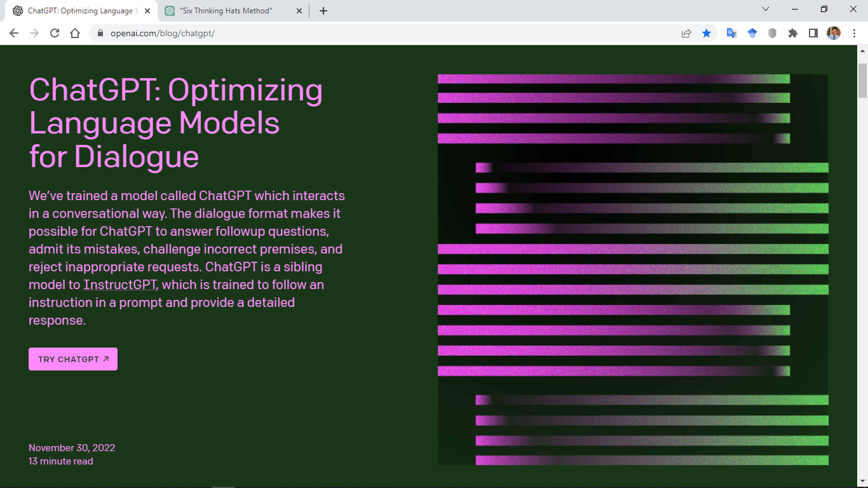Screen dimensions: 868x488
Task: Share this page using the share icon
Action: (x=686, y=33)
